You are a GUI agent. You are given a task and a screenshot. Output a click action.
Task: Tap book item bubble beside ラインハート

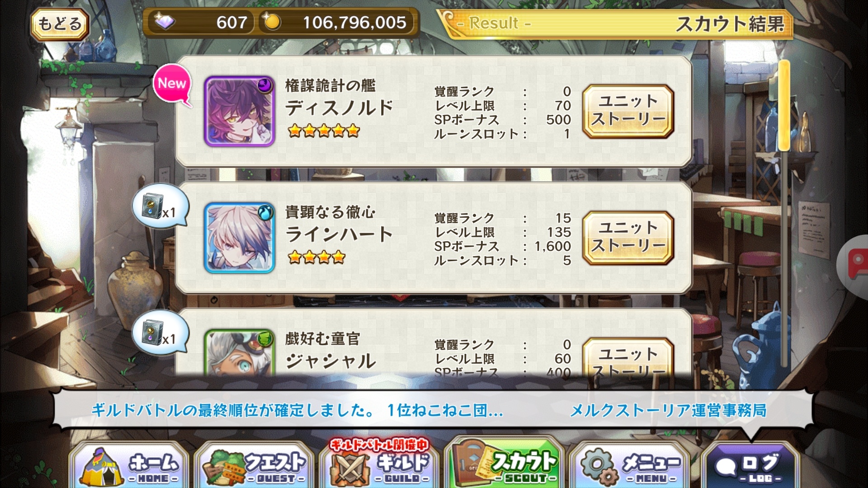coord(160,207)
